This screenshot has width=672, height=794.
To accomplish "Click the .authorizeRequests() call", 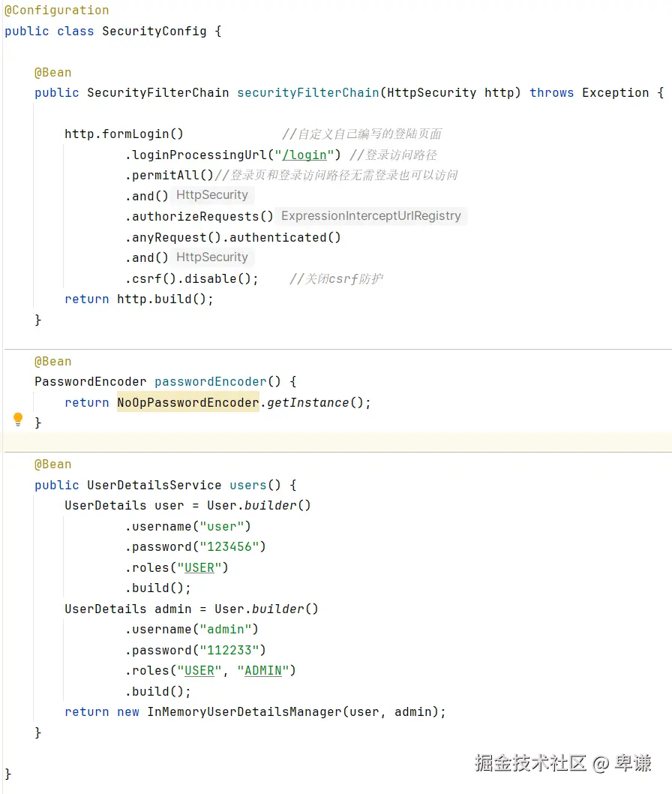I will point(199,216).
